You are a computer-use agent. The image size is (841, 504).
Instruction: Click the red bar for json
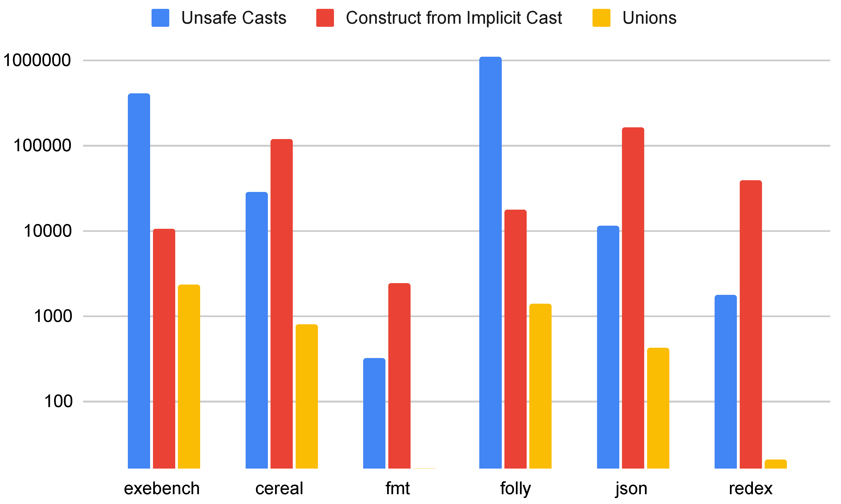[633, 298]
